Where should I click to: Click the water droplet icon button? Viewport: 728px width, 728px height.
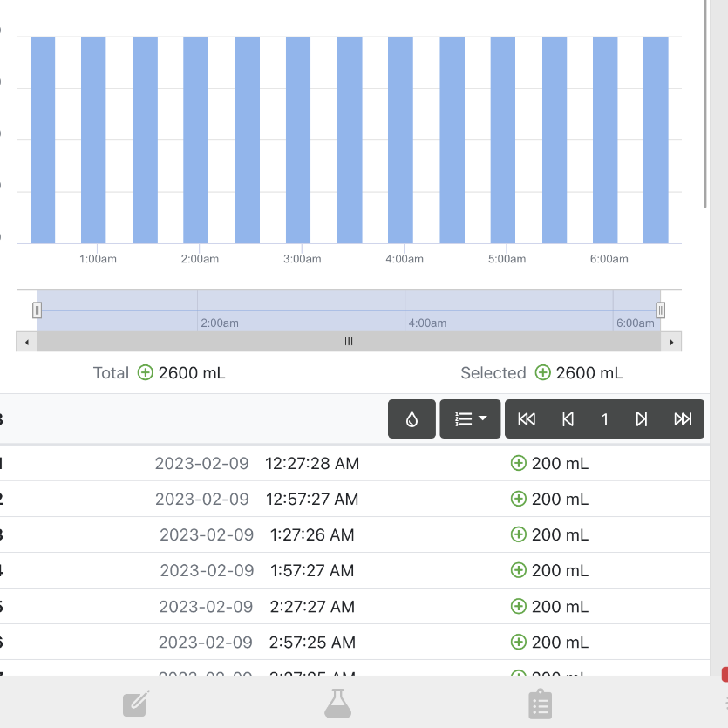pos(412,418)
